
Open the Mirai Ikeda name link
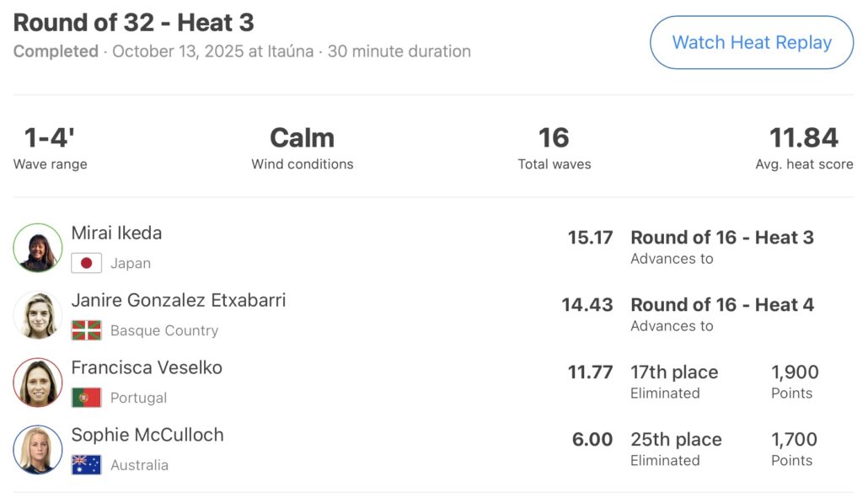pos(116,233)
